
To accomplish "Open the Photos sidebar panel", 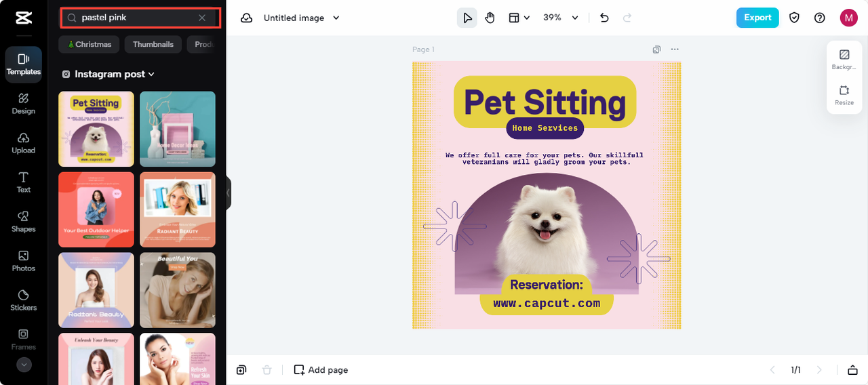I will pyautogui.click(x=24, y=261).
